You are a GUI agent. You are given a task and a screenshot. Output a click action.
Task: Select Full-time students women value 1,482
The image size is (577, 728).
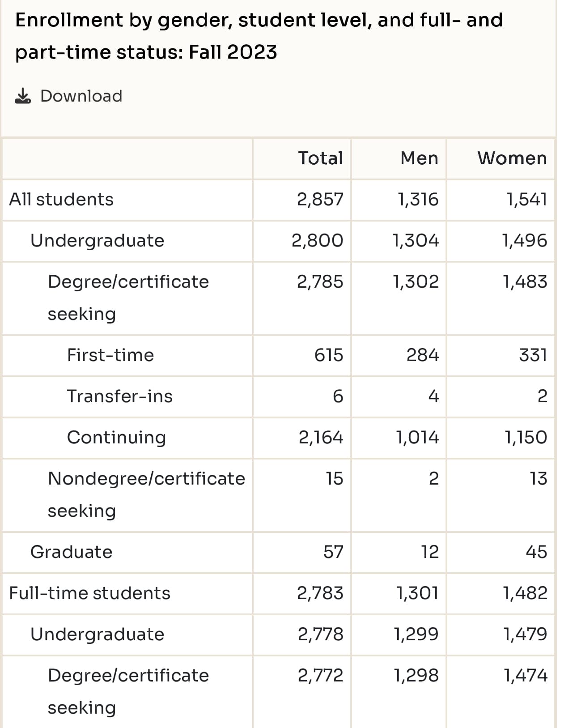tap(525, 593)
